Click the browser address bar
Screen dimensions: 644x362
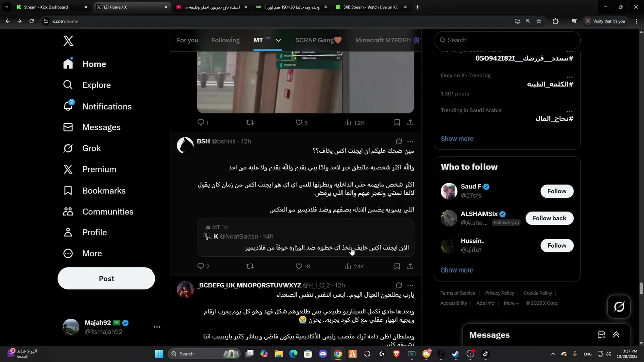[x=277, y=21]
